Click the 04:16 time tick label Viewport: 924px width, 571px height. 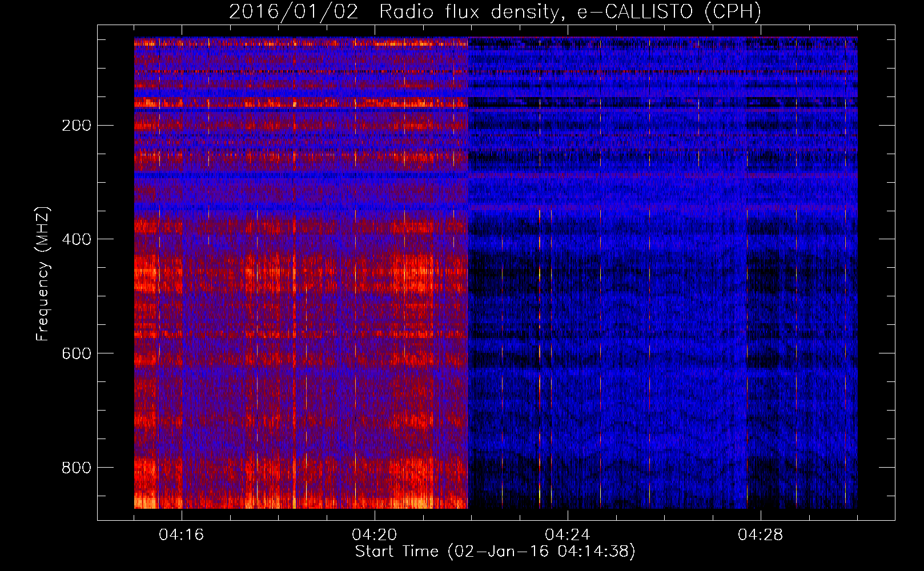pos(182,535)
